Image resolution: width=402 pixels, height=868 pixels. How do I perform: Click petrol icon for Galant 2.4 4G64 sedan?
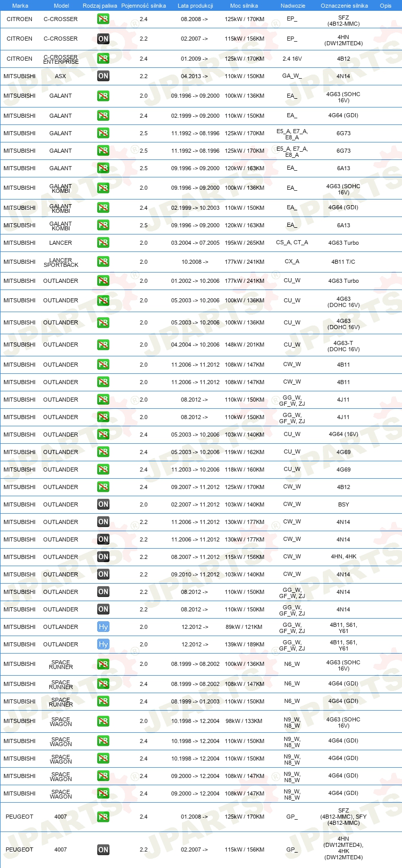pyautogui.click(x=103, y=116)
